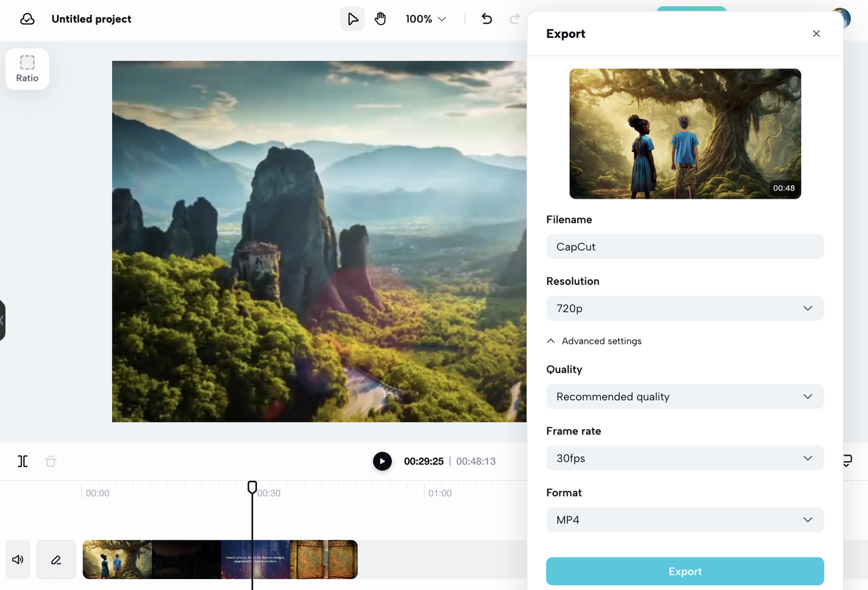Viewport: 868px width, 590px height.
Task: Click the Export button
Action: pyautogui.click(x=685, y=572)
